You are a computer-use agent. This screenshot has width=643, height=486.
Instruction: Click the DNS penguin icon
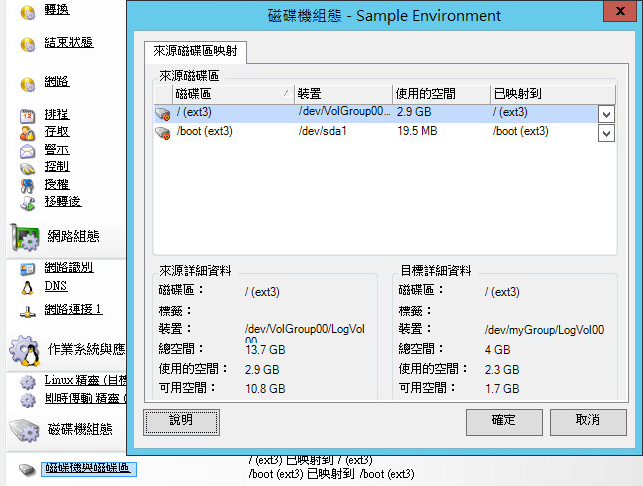pyautogui.click(x=27, y=286)
